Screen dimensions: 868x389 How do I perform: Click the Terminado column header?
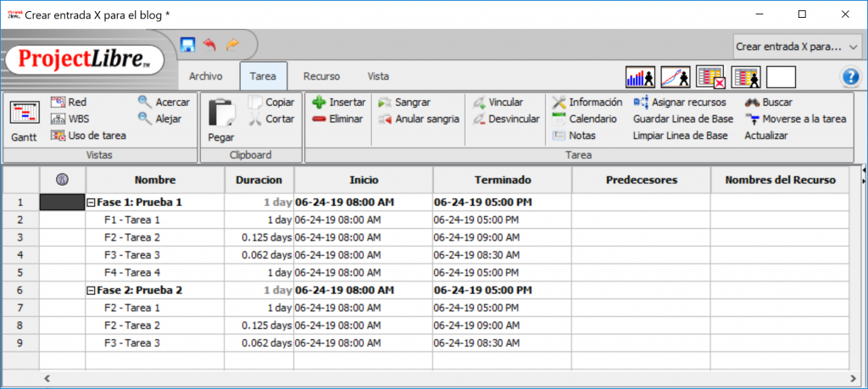pos(503,180)
